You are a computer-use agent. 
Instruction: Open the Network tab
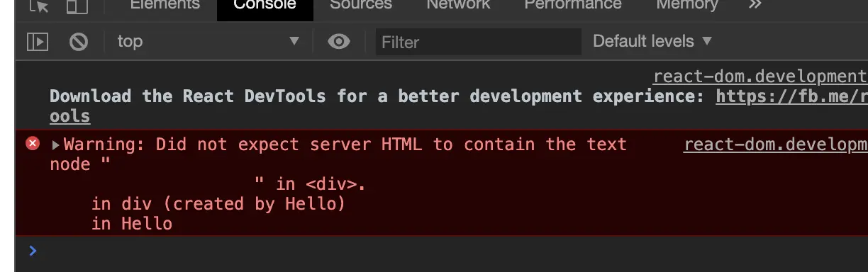(x=458, y=5)
